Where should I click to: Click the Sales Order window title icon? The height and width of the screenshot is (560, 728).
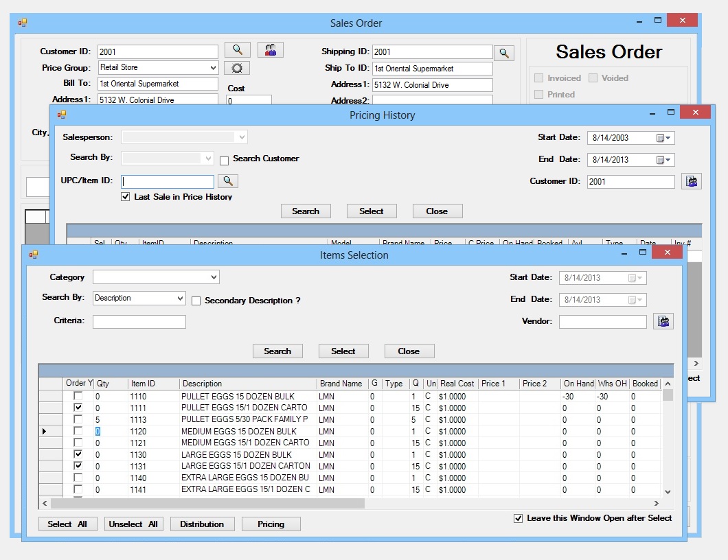coord(22,22)
